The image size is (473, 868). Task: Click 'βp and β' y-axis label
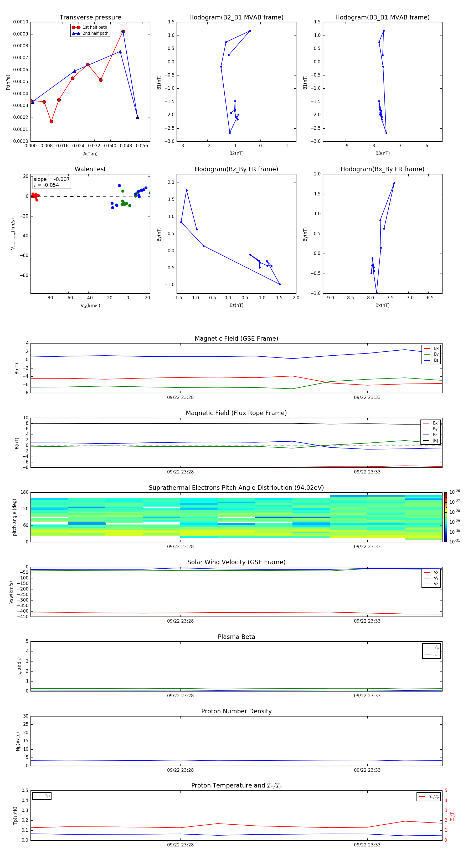click(x=19, y=667)
